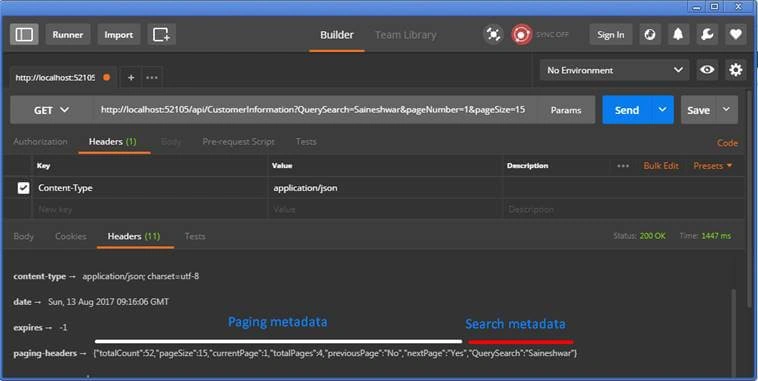Open header column options three dots
Viewport: 758px width, 381px height.
pos(623,166)
